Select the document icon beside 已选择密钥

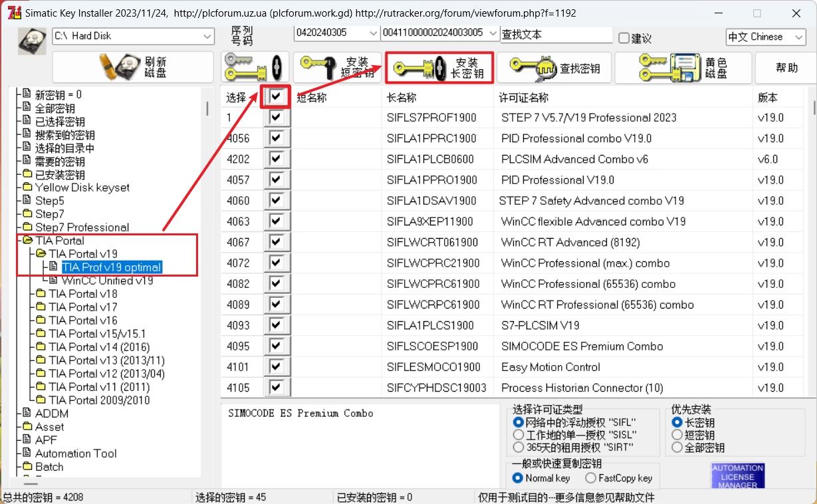27,121
